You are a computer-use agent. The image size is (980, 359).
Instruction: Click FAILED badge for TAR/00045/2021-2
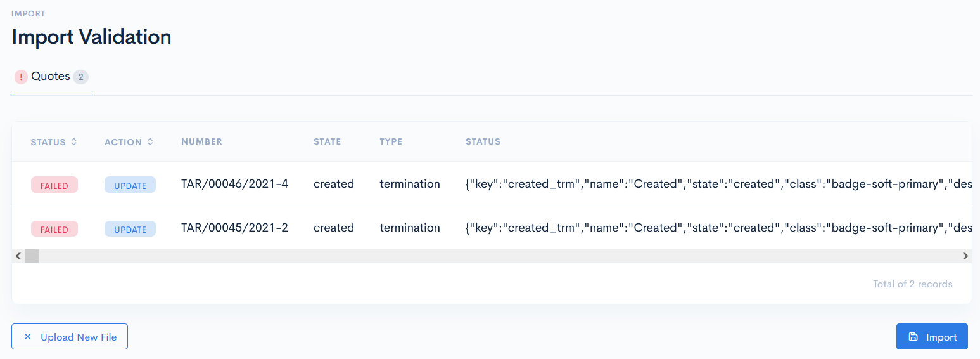pos(54,229)
